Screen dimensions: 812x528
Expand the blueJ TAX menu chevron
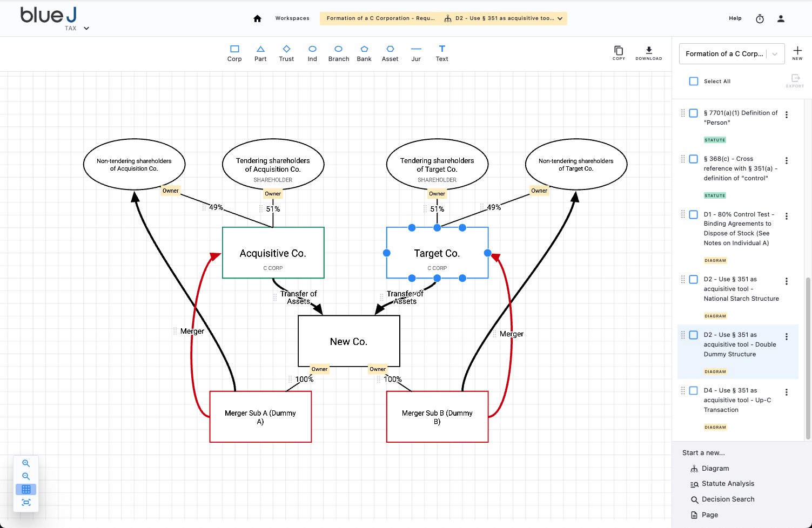86,28
